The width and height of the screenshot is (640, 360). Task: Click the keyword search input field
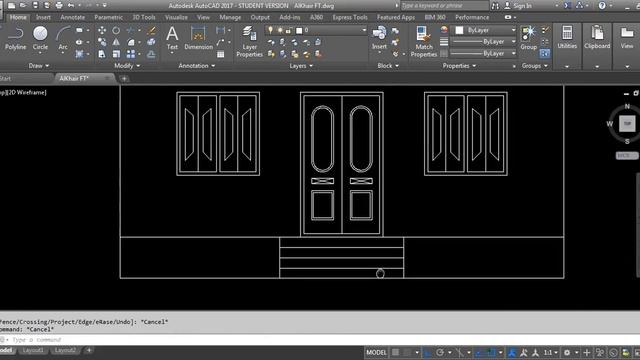tap(444, 6)
